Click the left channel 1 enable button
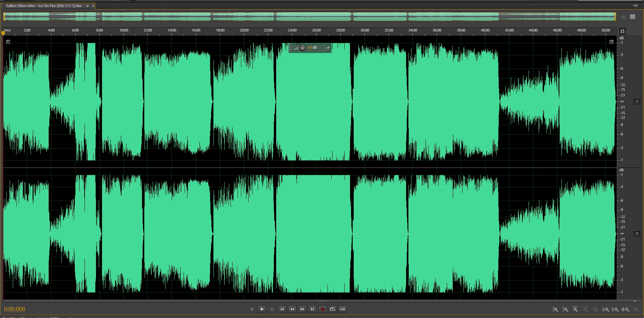644x318 pixels. (637, 102)
